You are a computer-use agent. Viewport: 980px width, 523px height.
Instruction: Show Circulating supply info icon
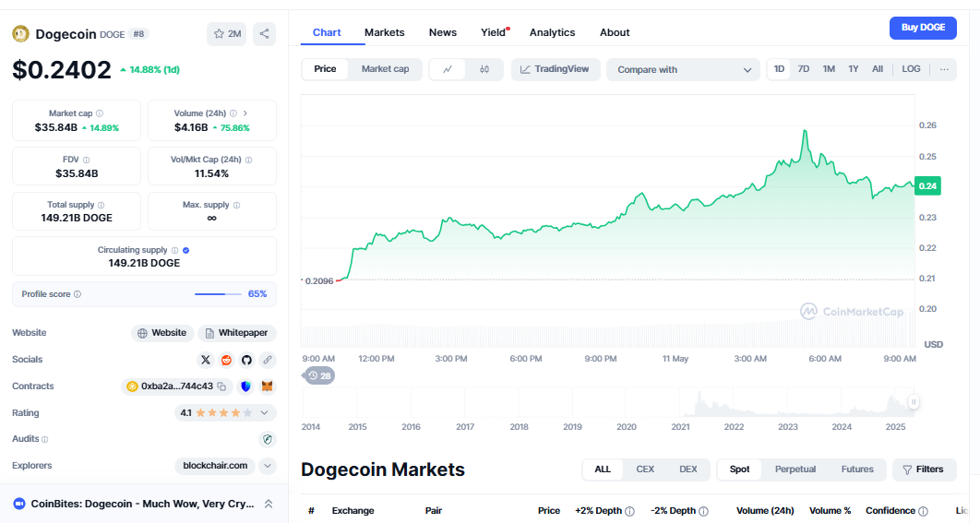pyautogui.click(x=175, y=250)
